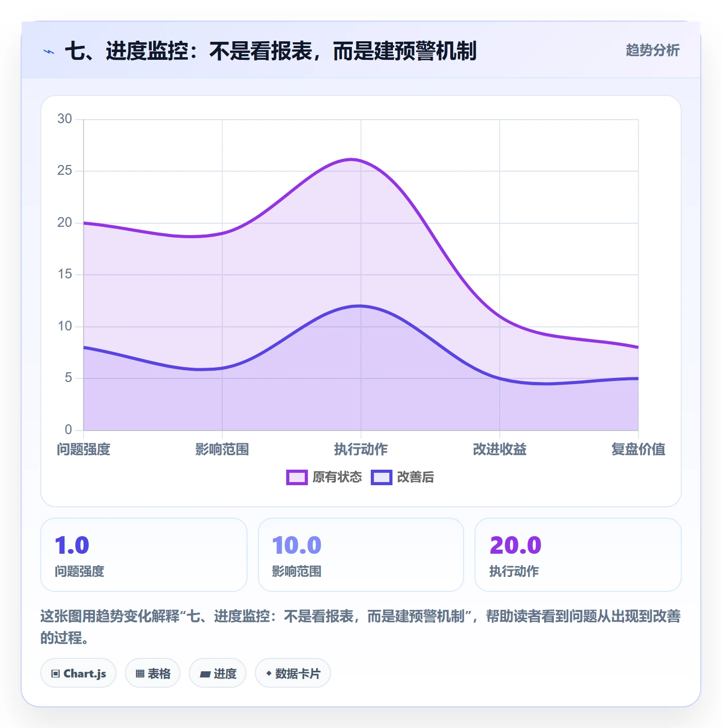Click the progress bar icon in 进度 tag
The height and width of the screenshot is (728, 722).
pyautogui.click(x=205, y=674)
